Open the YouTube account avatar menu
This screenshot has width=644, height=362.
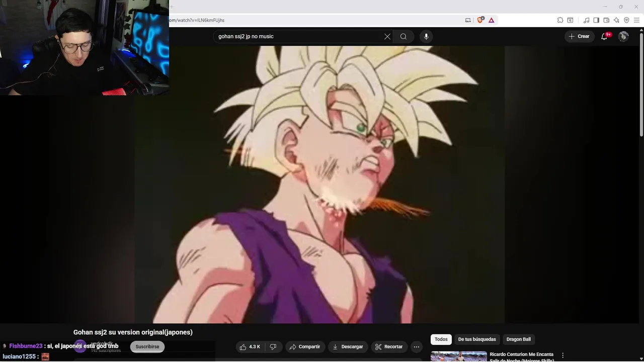coord(623,36)
